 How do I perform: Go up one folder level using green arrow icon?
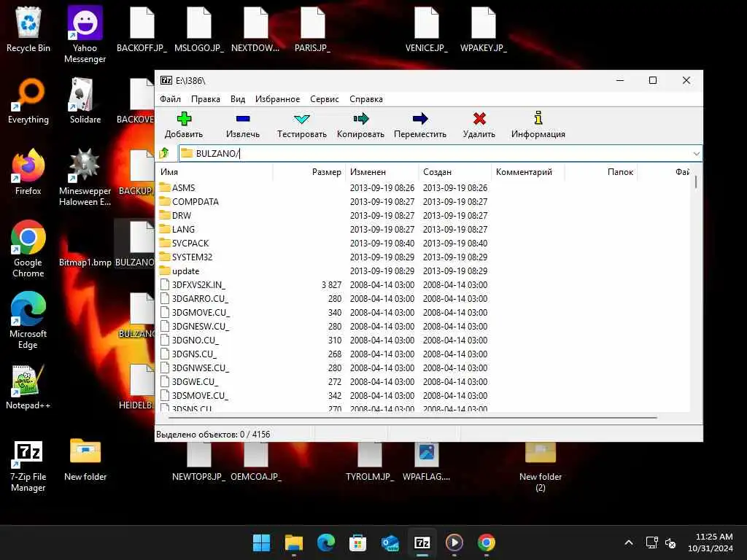tap(164, 153)
